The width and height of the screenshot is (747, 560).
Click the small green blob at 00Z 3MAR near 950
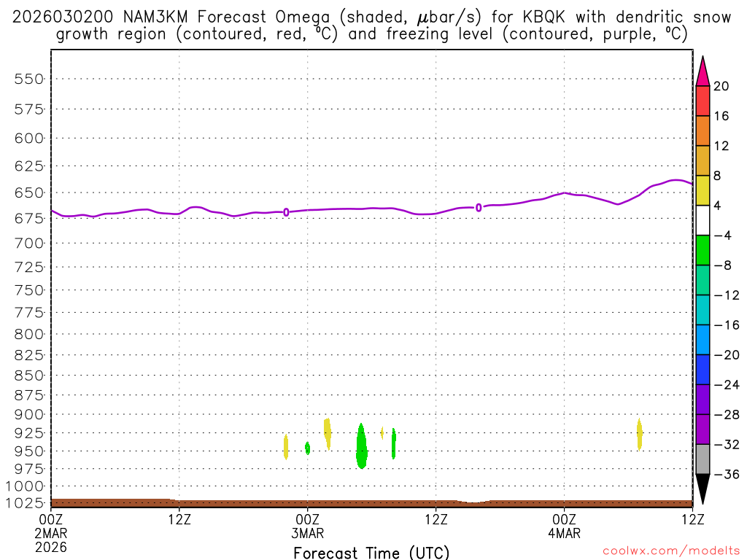click(x=308, y=448)
